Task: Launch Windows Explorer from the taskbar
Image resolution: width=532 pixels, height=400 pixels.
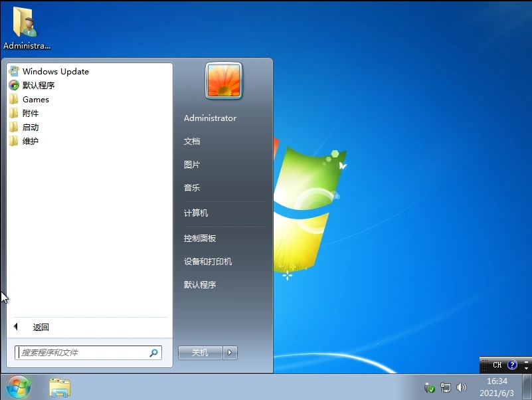Action: point(60,387)
